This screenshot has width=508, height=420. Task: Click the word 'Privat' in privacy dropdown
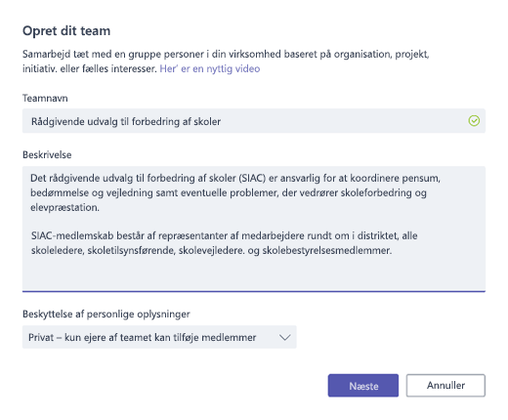[x=41, y=337]
